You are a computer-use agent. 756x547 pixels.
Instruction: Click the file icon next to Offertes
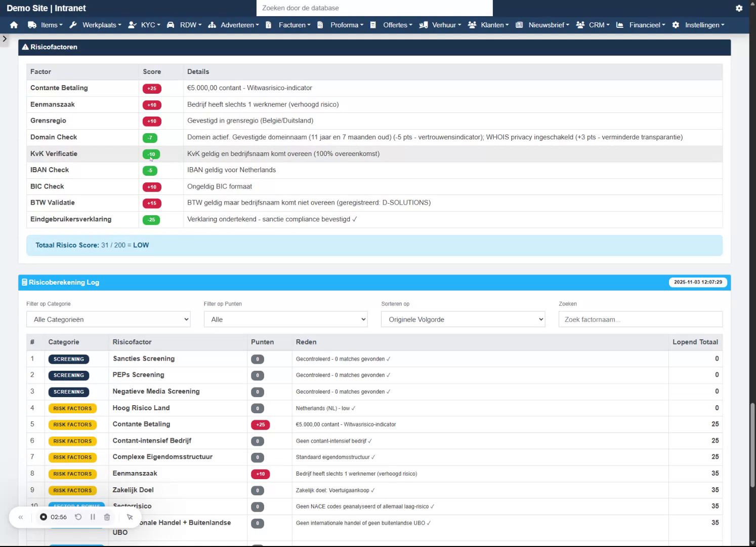tap(373, 25)
